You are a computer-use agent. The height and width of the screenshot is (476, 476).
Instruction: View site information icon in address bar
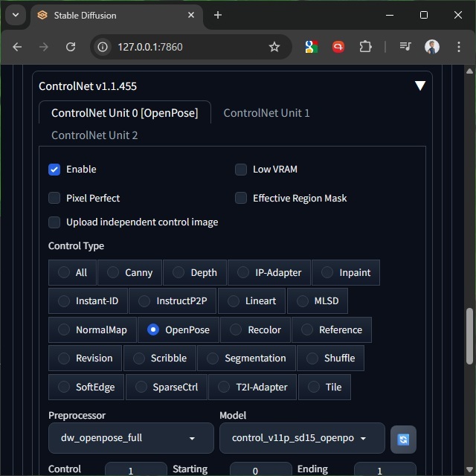[103, 47]
